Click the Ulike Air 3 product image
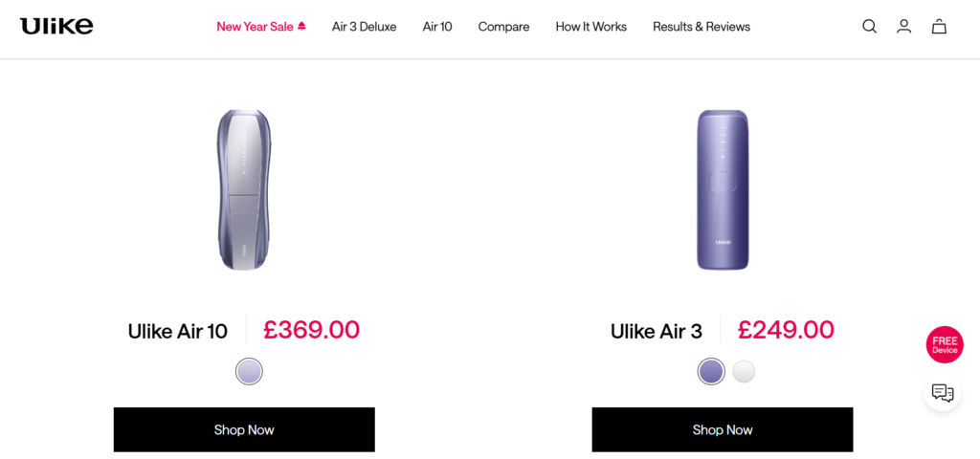980x459 pixels. [x=723, y=189]
